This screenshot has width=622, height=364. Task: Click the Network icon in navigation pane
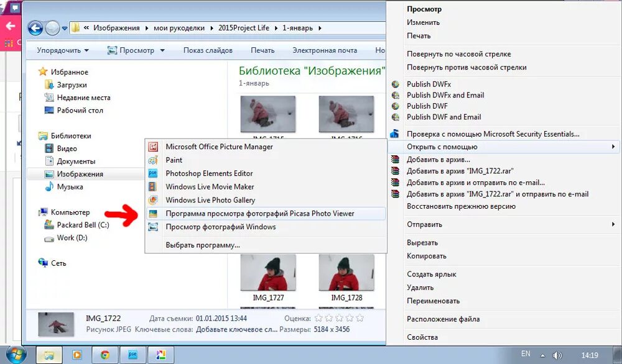(43, 263)
